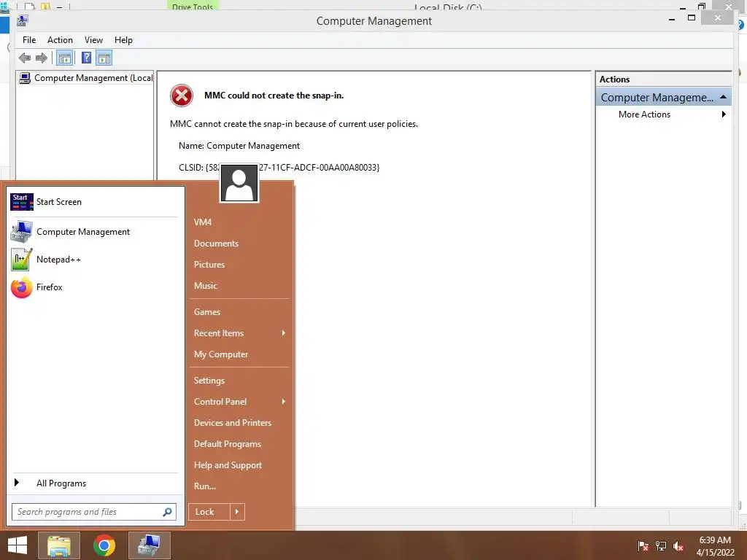Open Start Screen tile icon
This screenshot has width=747, height=560.
[22, 202]
